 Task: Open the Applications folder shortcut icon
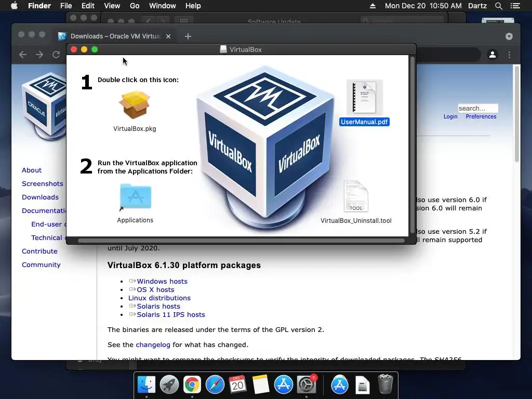pos(135,196)
